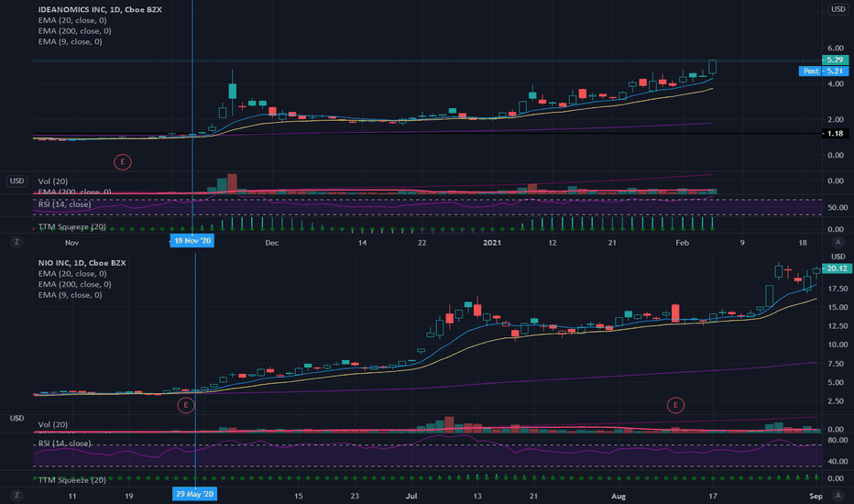Screen dimensions: 854x504
Task: Click EMA (9, close, 0) legend on NIO chart
Action: (x=70, y=295)
